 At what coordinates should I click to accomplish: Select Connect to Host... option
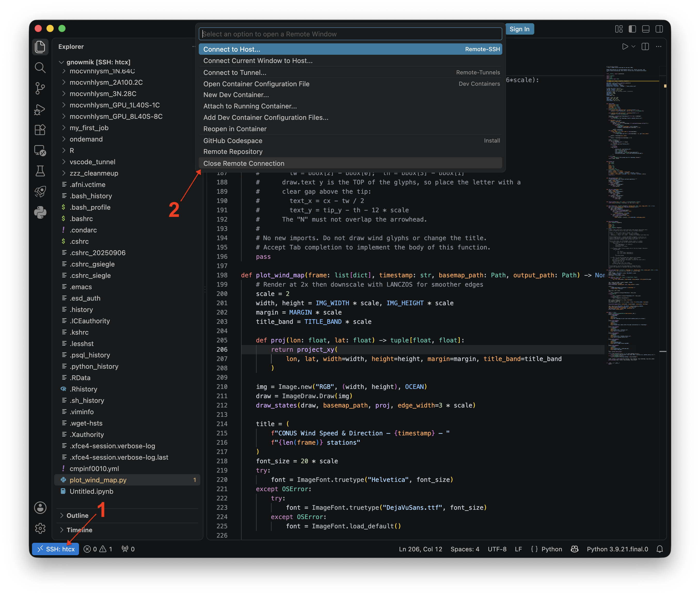[x=350, y=49]
